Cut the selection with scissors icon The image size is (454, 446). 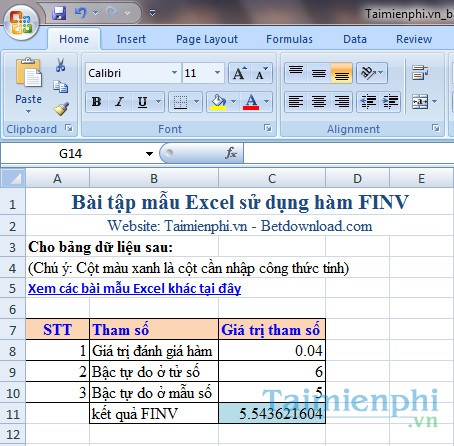tap(60, 65)
